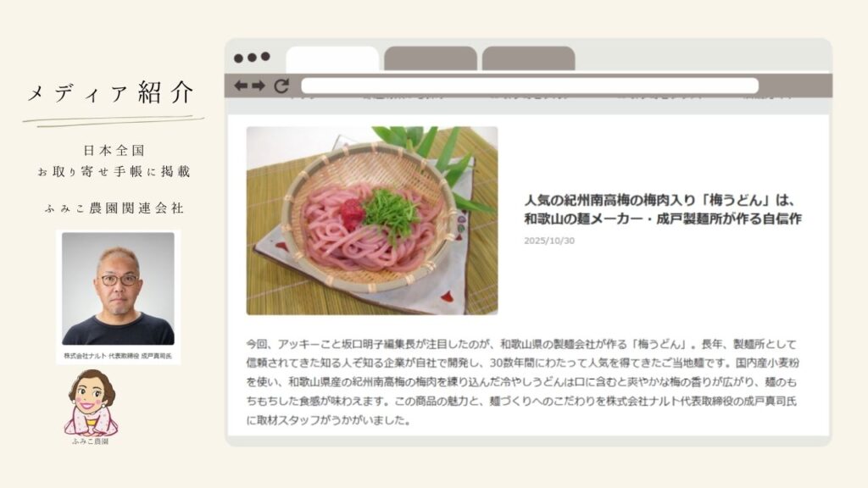
Task: Click the caption 株式会社ナルト 代表取締役 成戸真司氏
Action: click(118, 356)
